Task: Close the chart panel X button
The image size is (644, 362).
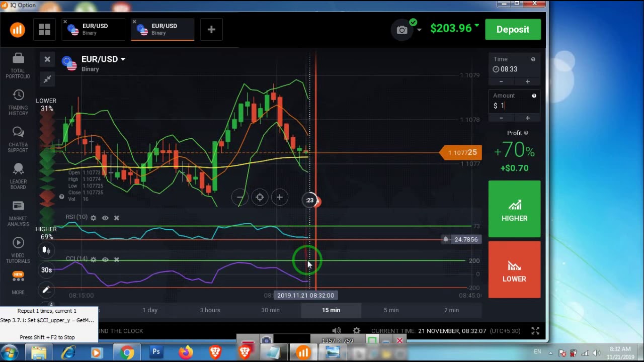Action: pyautogui.click(x=47, y=59)
